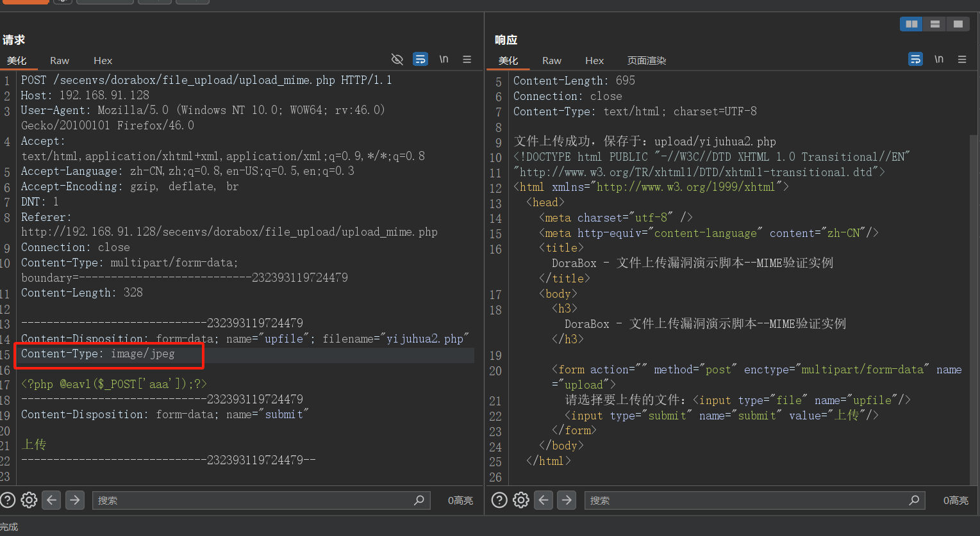980x536 pixels.
Task: Click Content-Type: image/jpeg line
Action: click(x=98, y=354)
